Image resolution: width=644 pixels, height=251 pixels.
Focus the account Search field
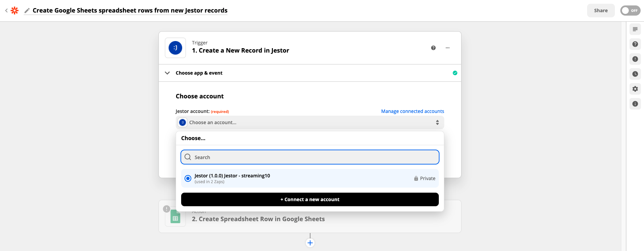[310, 157]
